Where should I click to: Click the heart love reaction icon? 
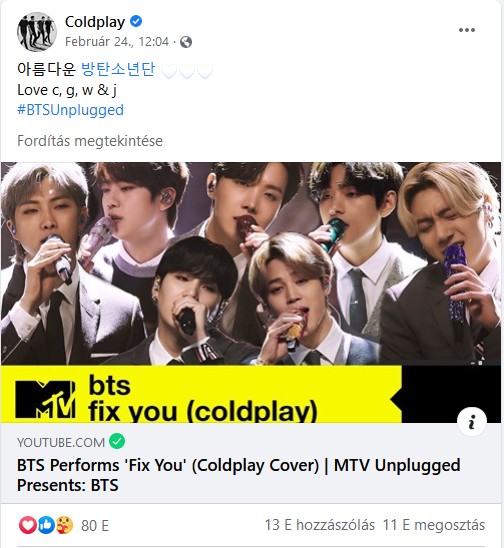click(28, 525)
